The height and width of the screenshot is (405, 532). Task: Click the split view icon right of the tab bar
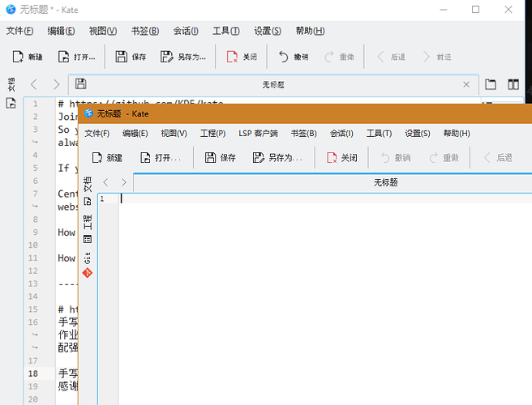(x=513, y=84)
